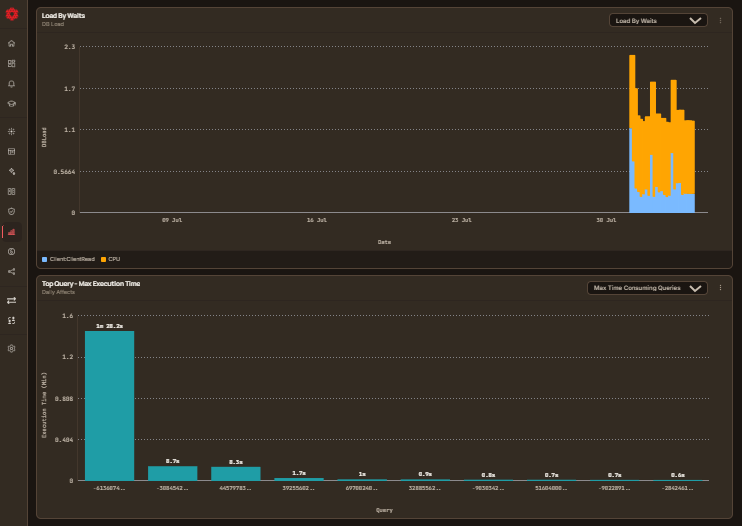Expand Max Time Consuming Queries dropdown
This screenshot has height=526, width=742.
647,288
